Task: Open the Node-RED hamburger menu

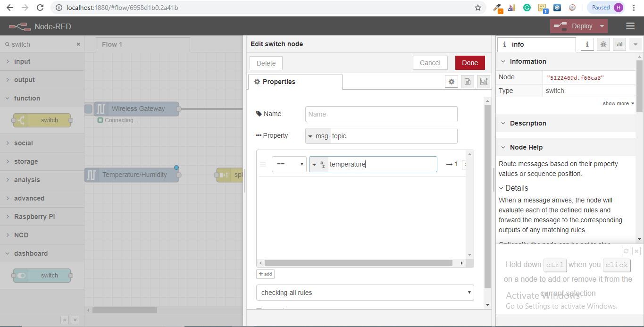Action: (x=630, y=26)
